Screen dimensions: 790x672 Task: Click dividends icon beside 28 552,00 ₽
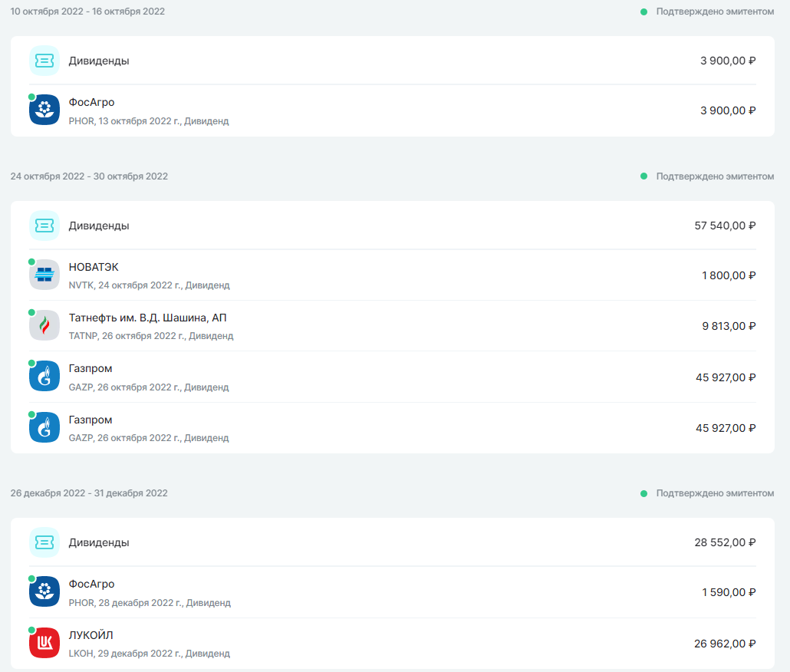coord(44,542)
